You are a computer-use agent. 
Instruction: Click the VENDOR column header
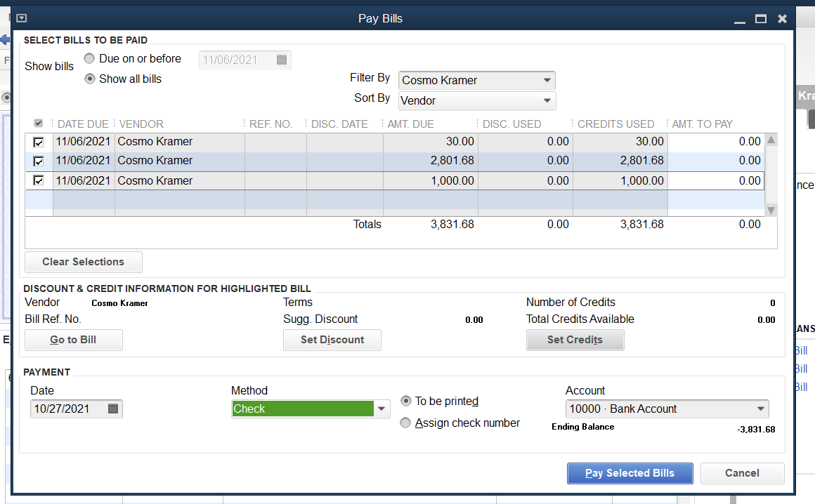[141, 124]
